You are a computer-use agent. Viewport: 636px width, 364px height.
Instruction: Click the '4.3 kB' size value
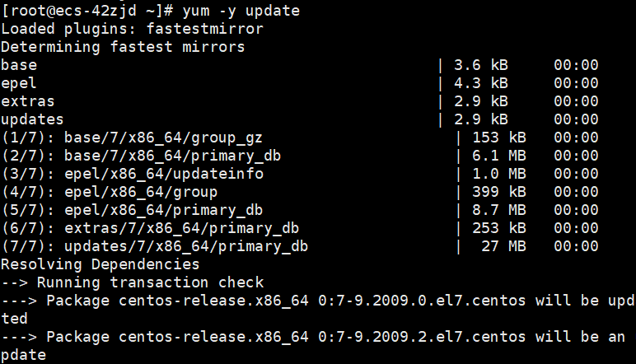(x=481, y=83)
